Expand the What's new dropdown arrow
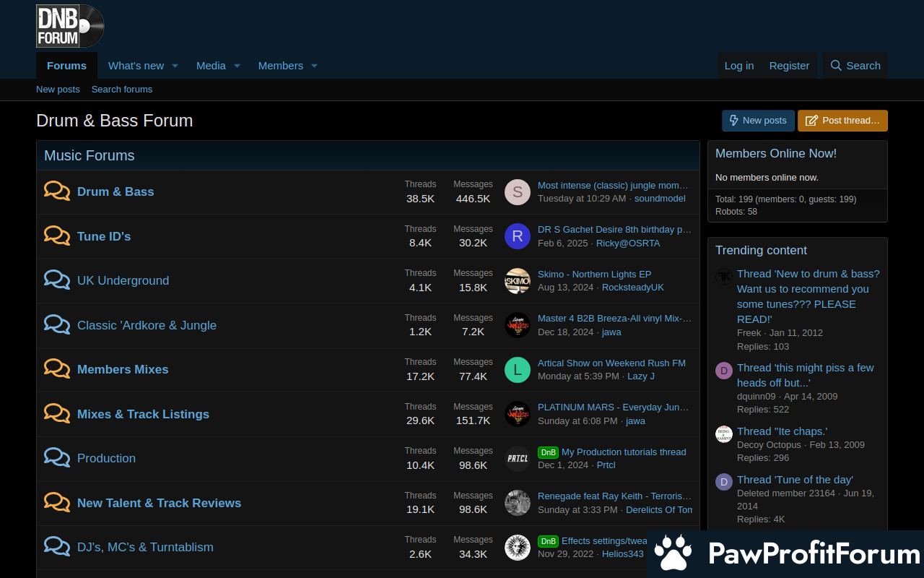The image size is (924, 578). [x=175, y=66]
